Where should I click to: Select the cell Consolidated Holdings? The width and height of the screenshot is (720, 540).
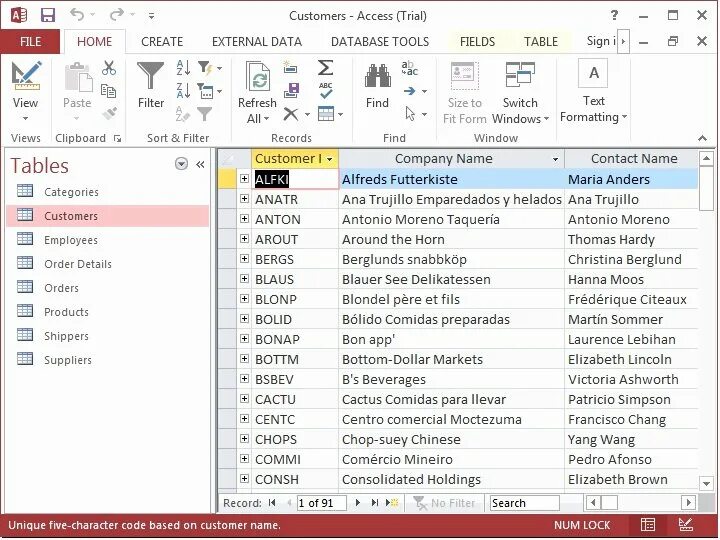451,479
